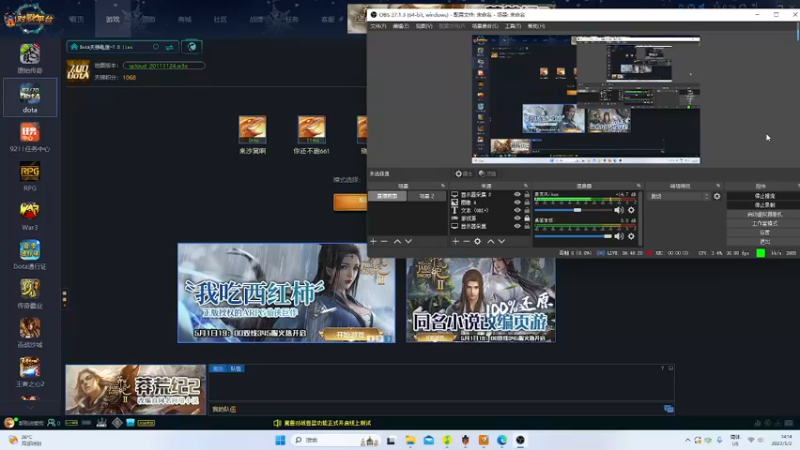Toggle lock on 文本 (GDI+) source
Image resolution: width=800 pixels, height=450 pixels.
pyautogui.click(x=527, y=210)
